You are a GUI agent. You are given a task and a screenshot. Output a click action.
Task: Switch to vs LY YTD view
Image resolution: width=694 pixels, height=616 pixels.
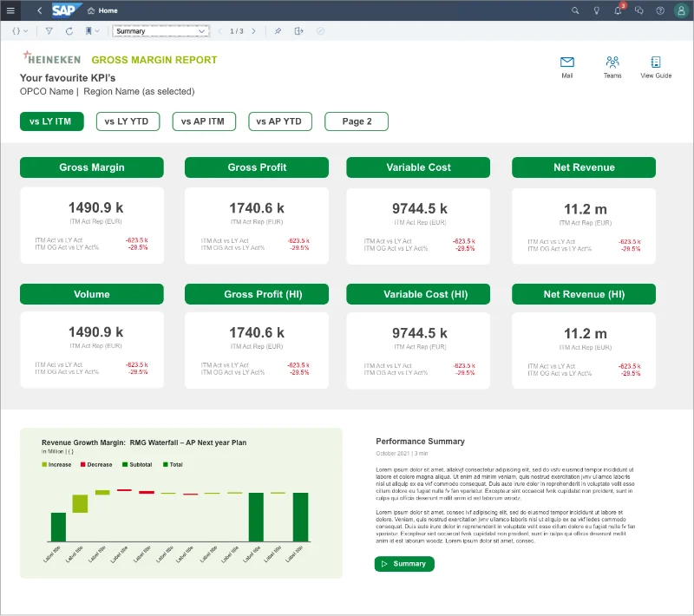(128, 121)
